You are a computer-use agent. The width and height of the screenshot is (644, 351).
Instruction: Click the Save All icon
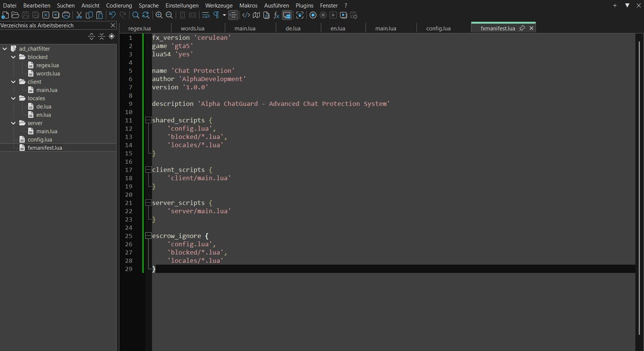[36, 15]
